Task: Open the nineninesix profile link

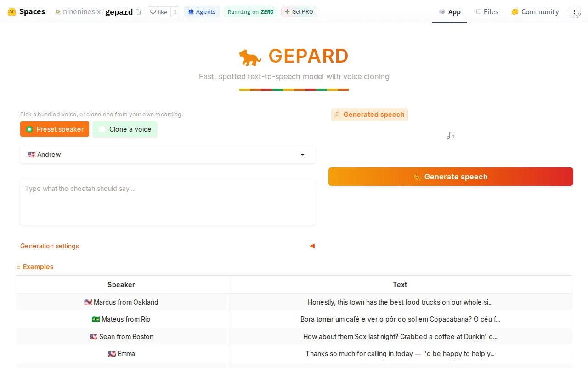Action: [x=82, y=12]
